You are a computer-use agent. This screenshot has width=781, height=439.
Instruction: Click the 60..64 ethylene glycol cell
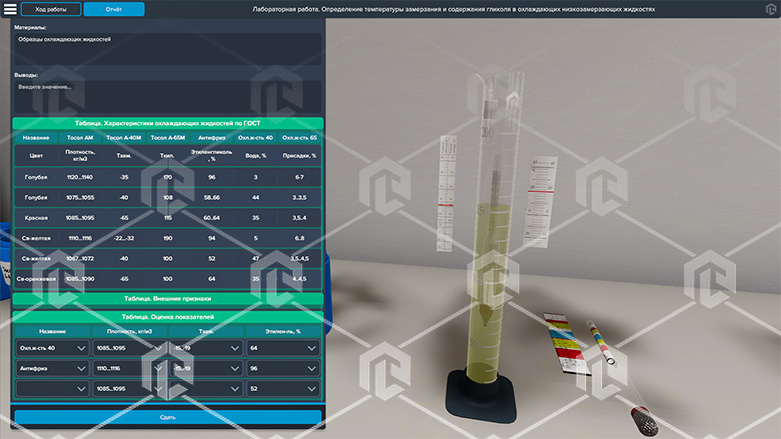(212, 218)
